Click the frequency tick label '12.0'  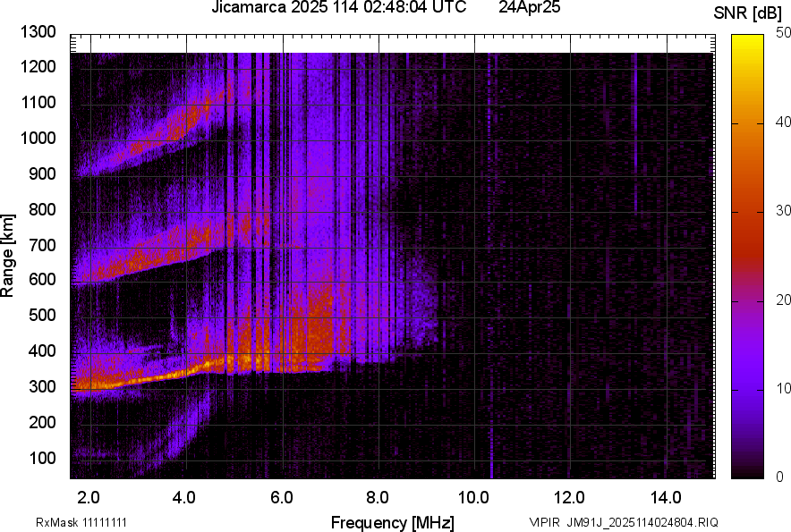[570, 498]
